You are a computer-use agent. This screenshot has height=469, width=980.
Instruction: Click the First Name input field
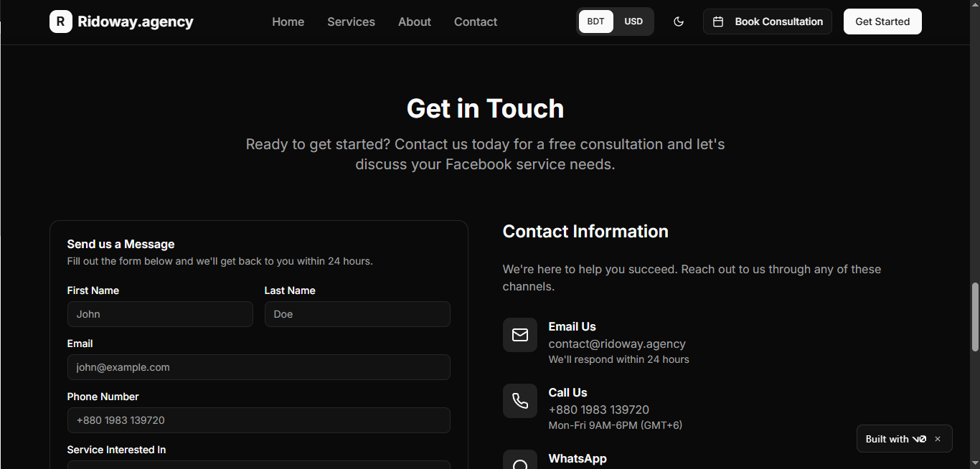(160, 314)
